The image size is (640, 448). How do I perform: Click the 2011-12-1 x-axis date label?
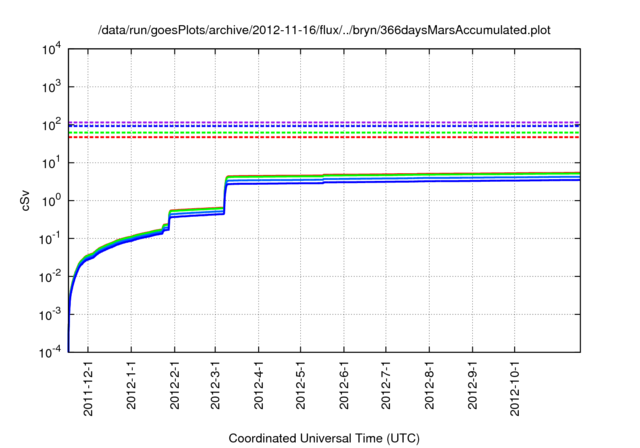click(88, 388)
